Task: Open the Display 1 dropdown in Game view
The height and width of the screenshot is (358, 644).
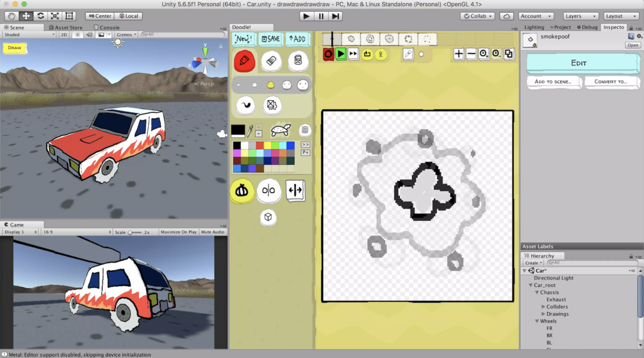Action: click(x=21, y=232)
